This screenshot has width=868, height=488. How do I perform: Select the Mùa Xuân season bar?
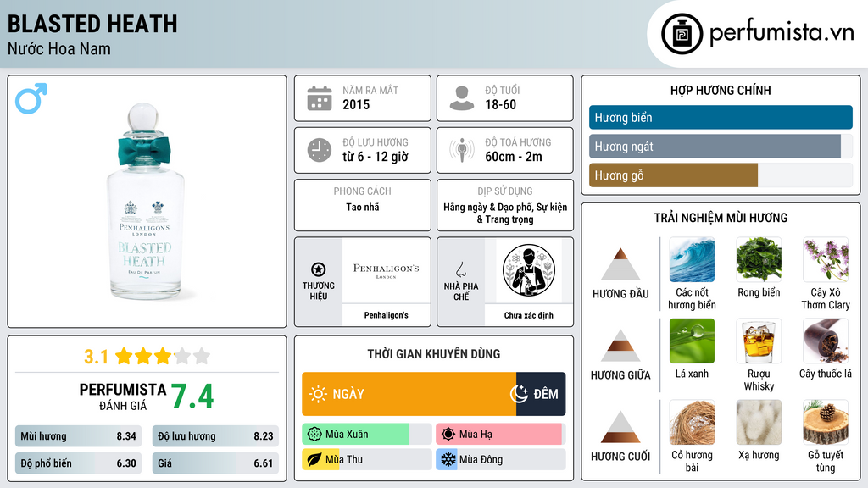[366, 435]
